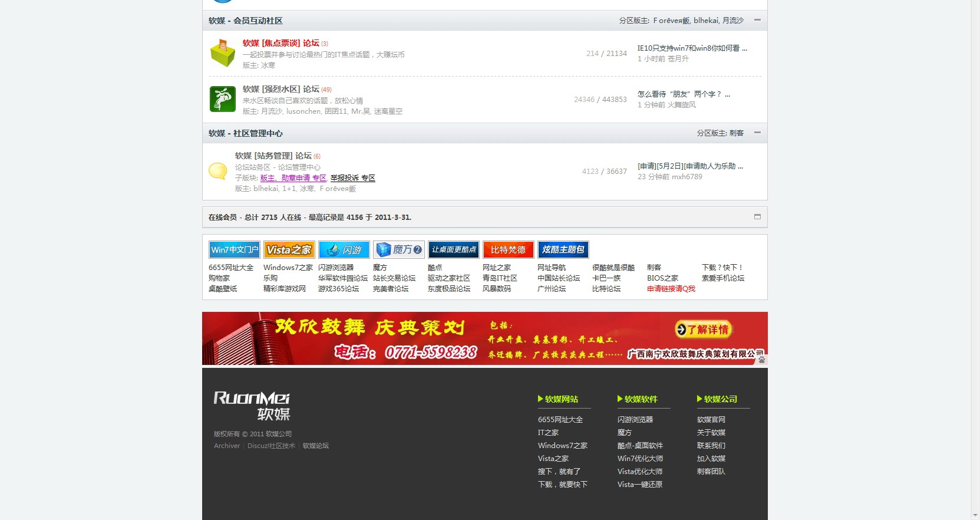
Task: View section moderator 刺客 in the header
Action: (737, 133)
